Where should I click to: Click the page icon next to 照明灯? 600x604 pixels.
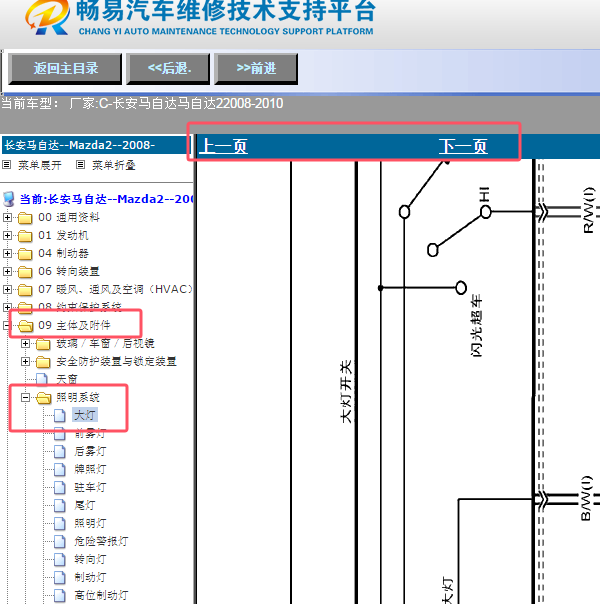click(x=60, y=523)
